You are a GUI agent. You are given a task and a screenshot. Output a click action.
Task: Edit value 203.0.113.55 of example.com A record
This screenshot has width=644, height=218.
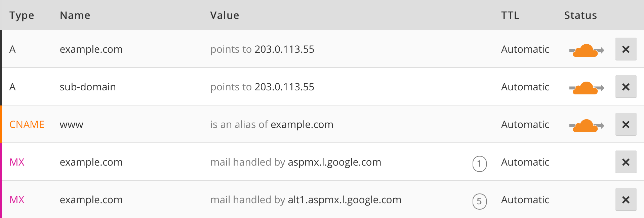tap(284, 49)
